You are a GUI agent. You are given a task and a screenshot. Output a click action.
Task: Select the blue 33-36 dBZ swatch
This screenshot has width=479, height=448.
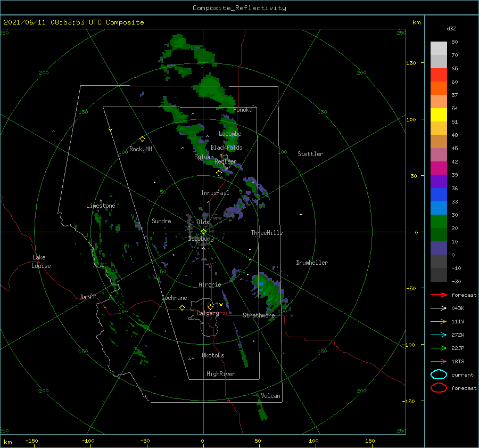439,194
